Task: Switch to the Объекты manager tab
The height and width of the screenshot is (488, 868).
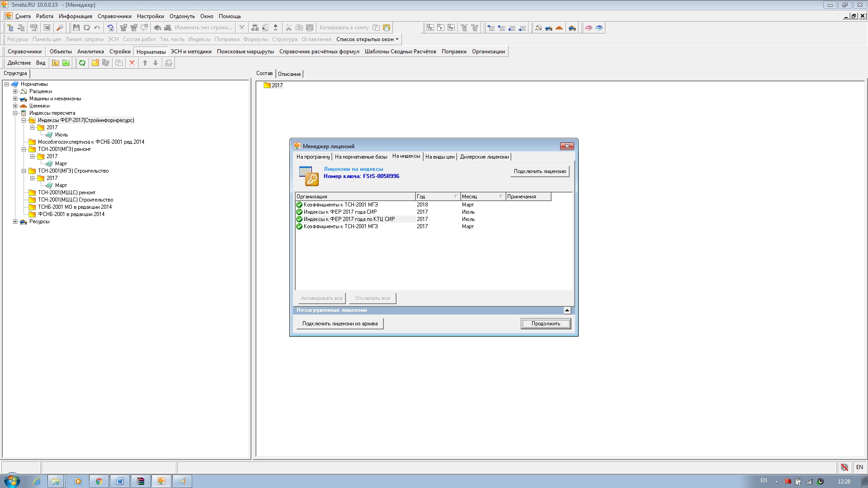Action: 61,52
